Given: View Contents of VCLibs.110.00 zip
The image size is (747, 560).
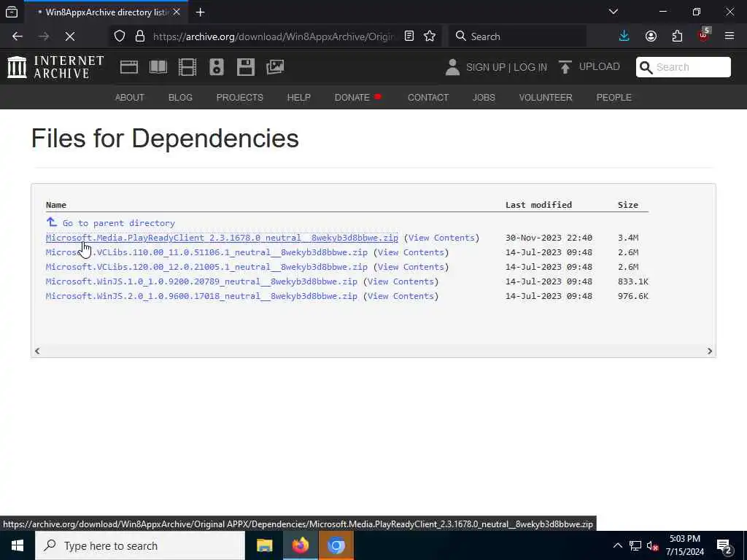Looking at the screenshot, I should pyautogui.click(x=411, y=252).
